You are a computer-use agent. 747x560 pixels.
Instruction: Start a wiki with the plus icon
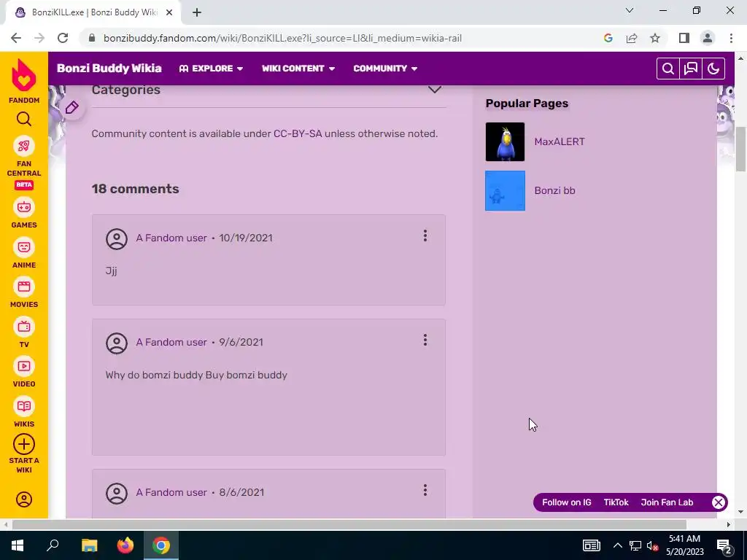[24, 444]
